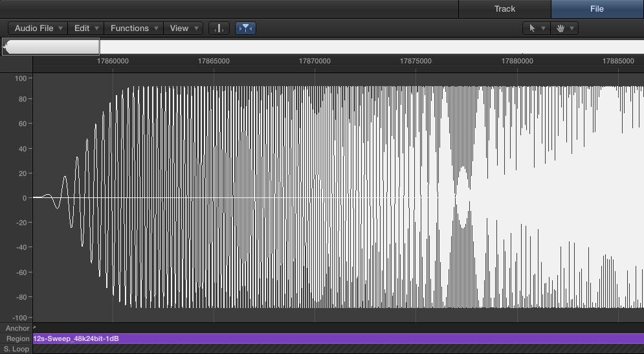Click the 12s-Sweep_48k24bit-1dB region bar

click(x=338, y=339)
